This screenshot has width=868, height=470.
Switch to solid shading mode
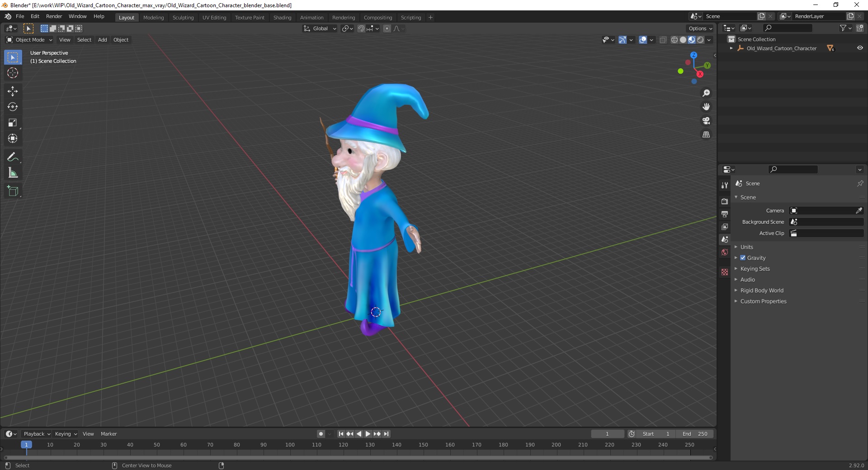click(683, 40)
